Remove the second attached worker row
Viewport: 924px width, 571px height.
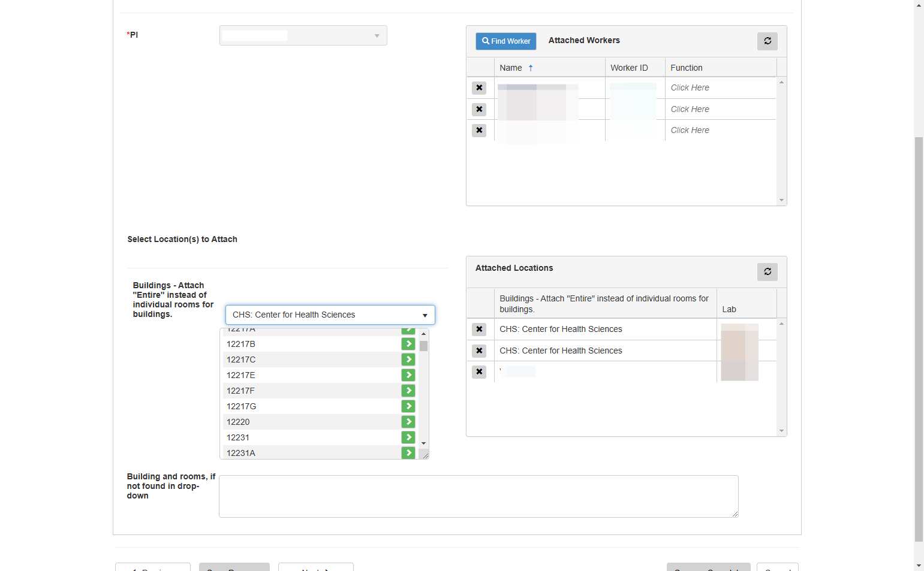click(x=478, y=110)
